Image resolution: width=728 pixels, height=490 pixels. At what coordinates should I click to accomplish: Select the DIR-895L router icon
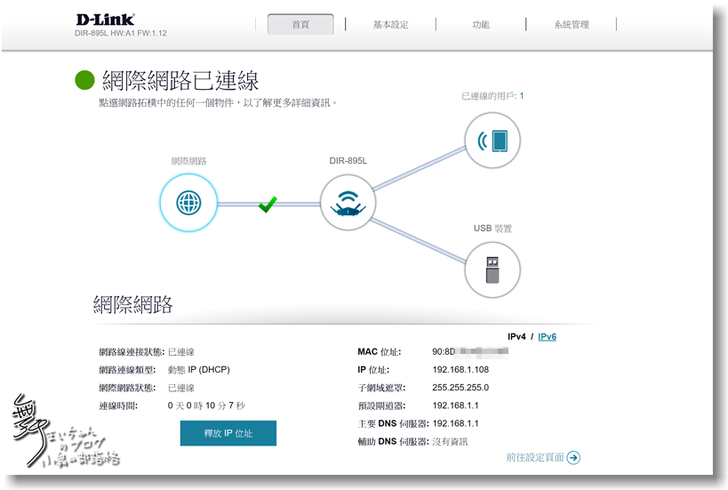[x=346, y=204]
